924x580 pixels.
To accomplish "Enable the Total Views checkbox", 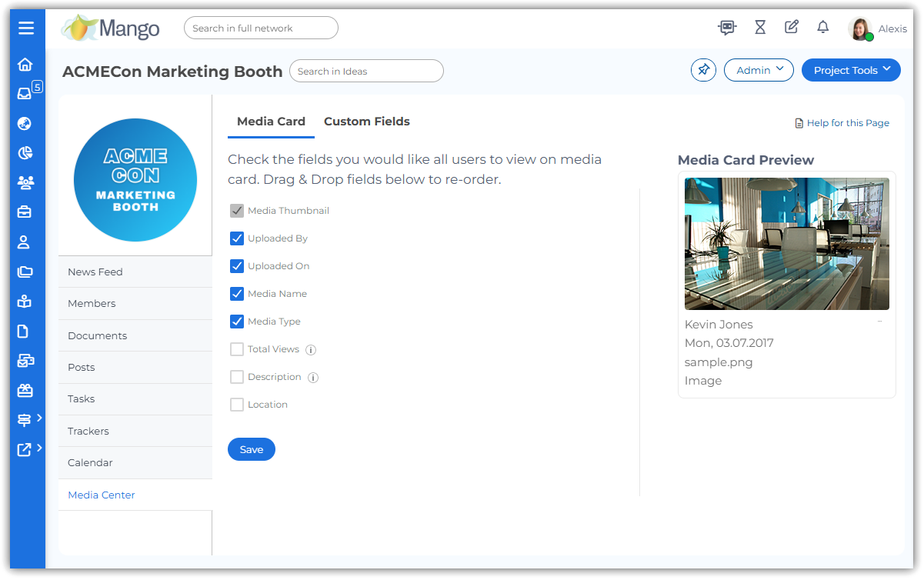I will tap(237, 349).
